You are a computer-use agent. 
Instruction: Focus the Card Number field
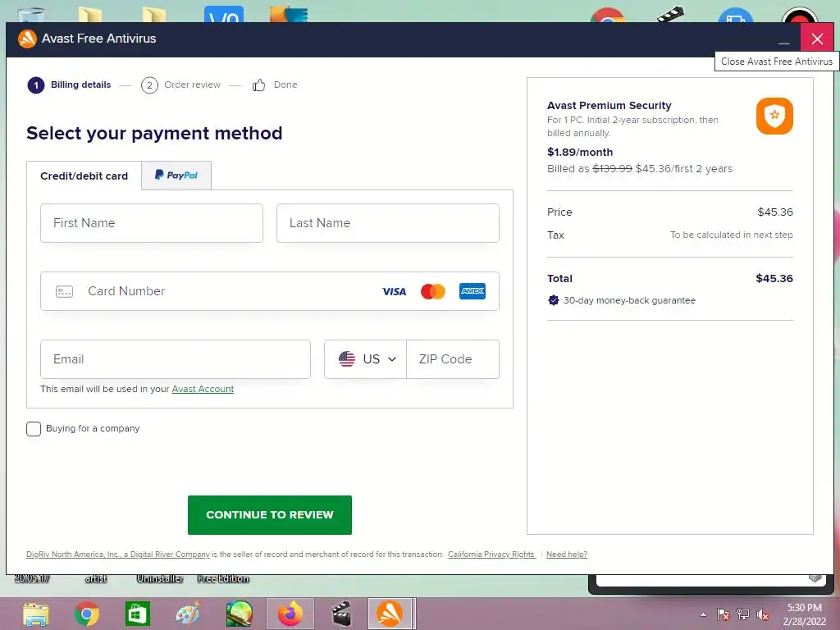click(x=269, y=291)
